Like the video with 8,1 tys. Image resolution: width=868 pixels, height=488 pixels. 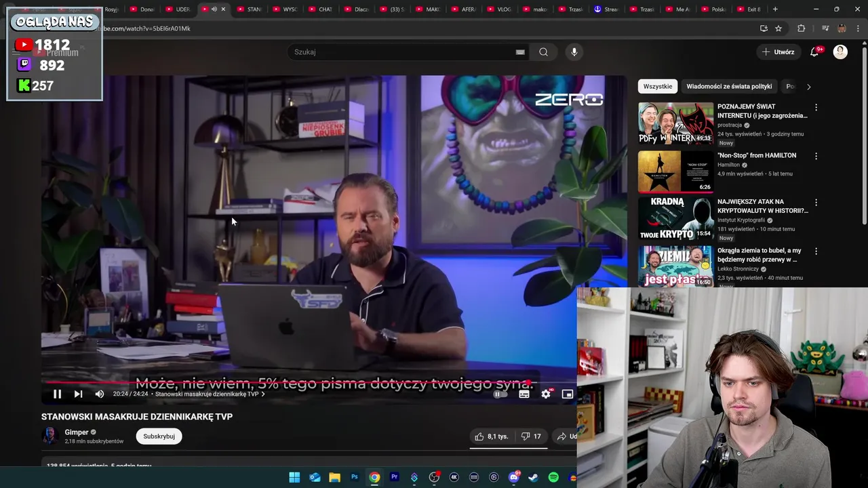pos(492,436)
